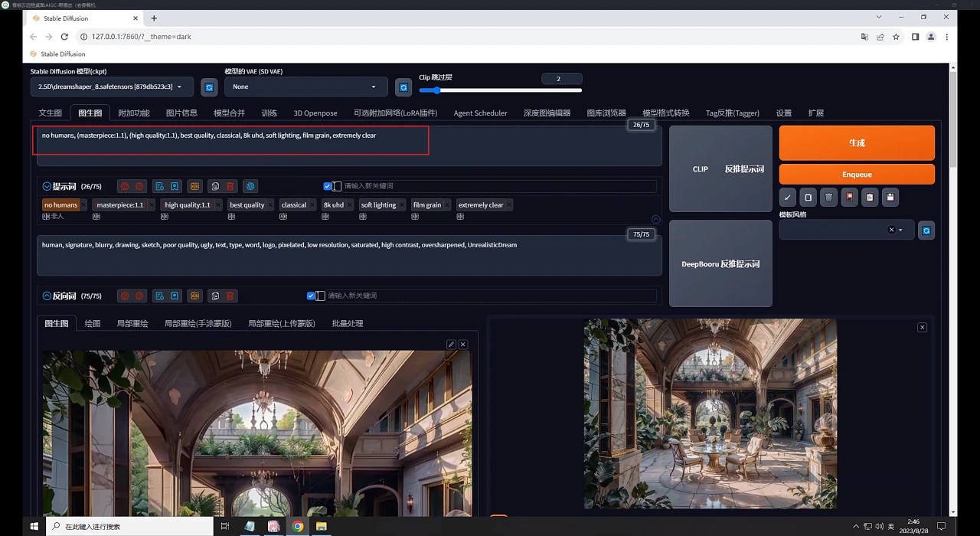Refresh the 模板风格 template style list
Screen dimensions: 980x536
pos(926,230)
